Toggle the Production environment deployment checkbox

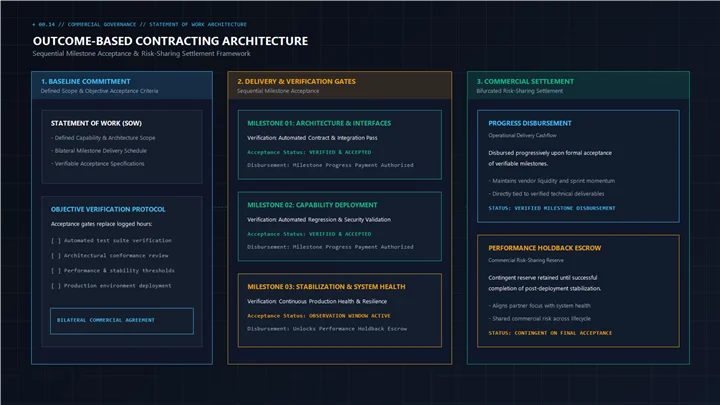[56, 286]
